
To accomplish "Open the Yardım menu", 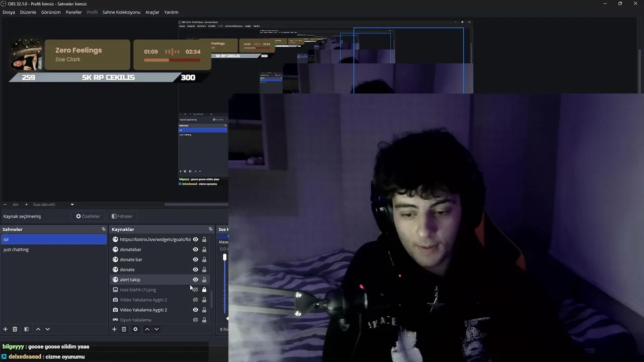I will click(x=171, y=12).
